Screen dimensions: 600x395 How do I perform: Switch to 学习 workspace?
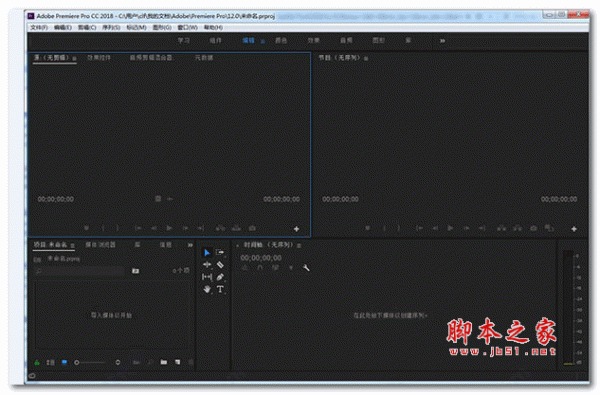[x=183, y=41]
